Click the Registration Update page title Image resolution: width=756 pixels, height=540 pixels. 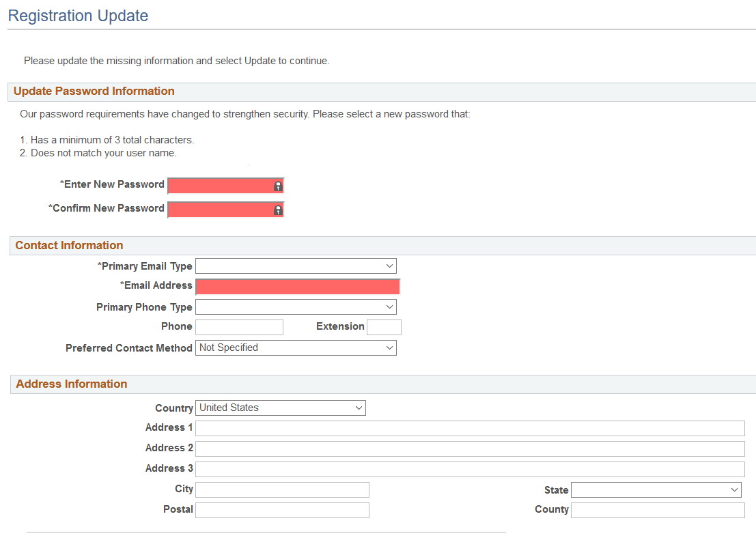tap(78, 15)
